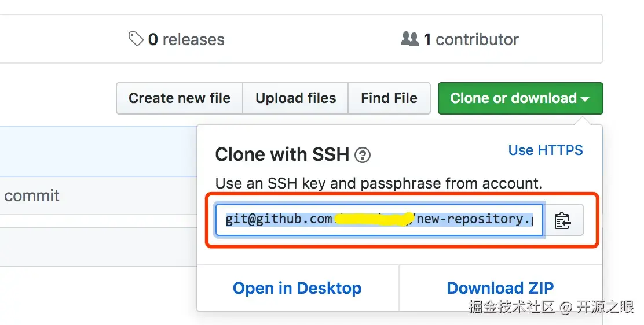Open the 0 releases link
Screen dimensions: 644x325
pos(186,39)
